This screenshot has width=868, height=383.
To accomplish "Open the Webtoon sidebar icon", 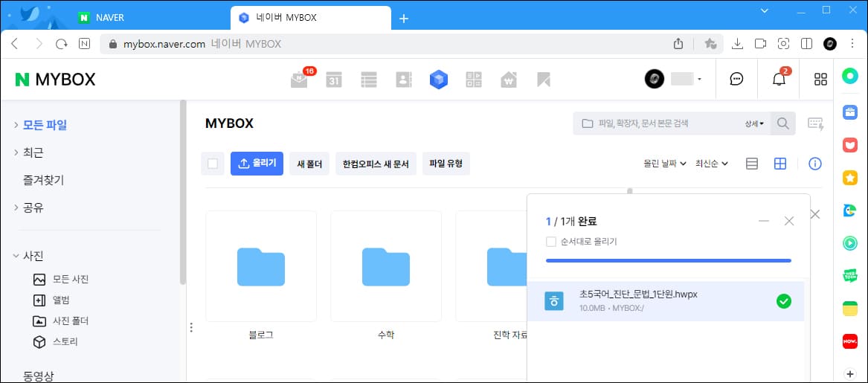I will pyautogui.click(x=849, y=276).
